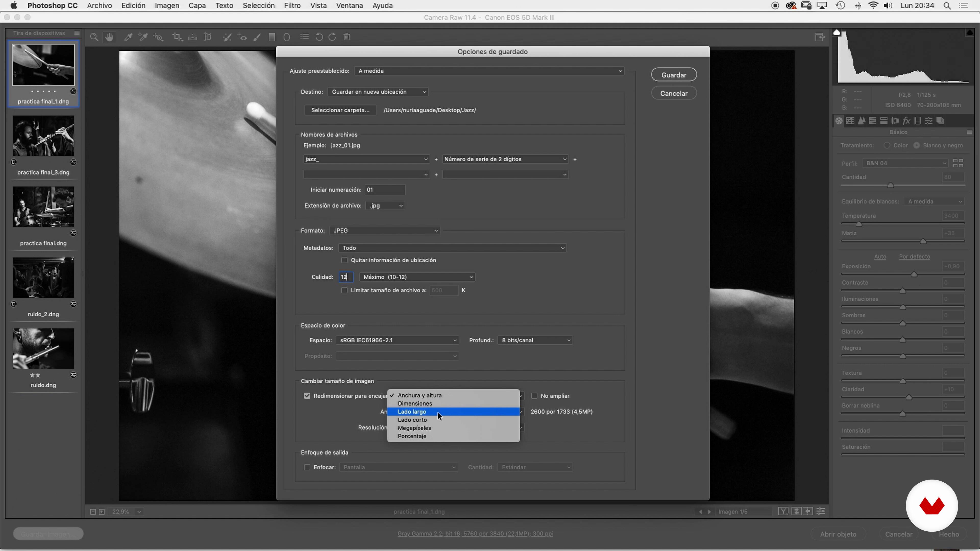Open the Detail panel tab icon

(x=862, y=121)
